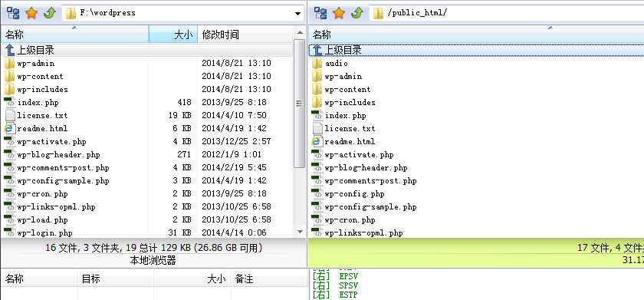
Task: Select remote audio folder icon
Action: [x=317, y=63]
